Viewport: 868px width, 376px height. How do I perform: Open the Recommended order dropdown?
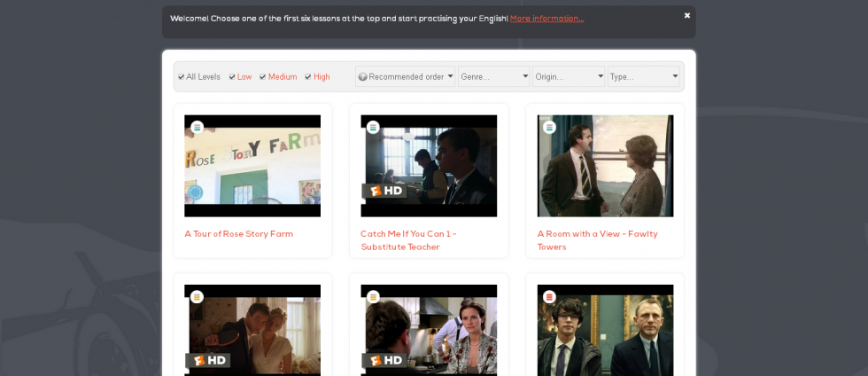(406, 76)
